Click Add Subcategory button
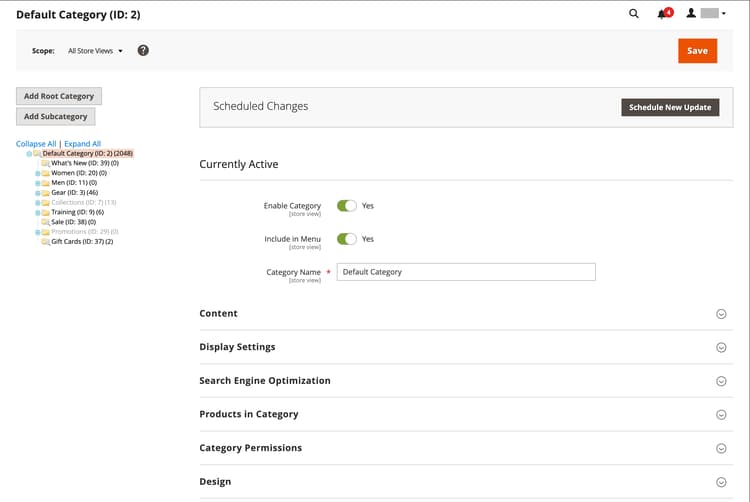This screenshot has width=750, height=502. coord(55,116)
